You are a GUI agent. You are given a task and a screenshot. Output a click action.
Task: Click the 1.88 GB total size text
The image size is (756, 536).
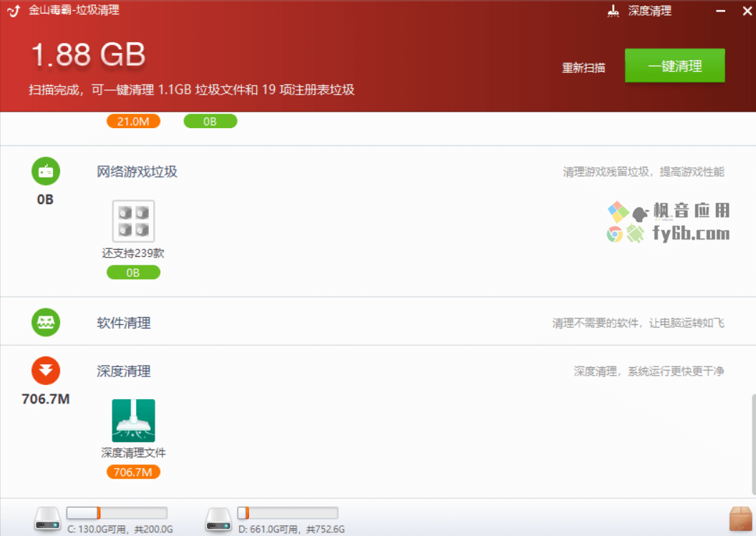click(88, 54)
